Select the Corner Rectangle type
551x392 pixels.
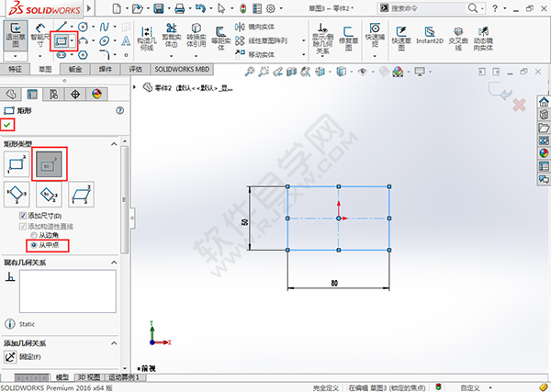pos(17,164)
